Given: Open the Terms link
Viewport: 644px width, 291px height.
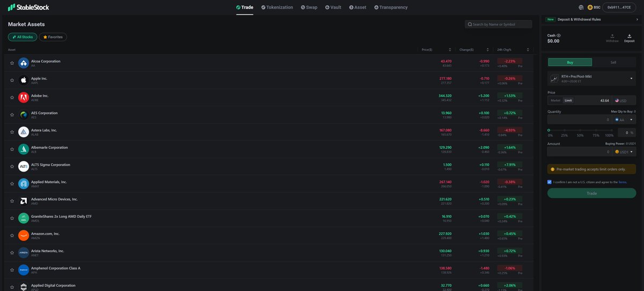Looking at the screenshot, I should pyautogui.click(x=622, y=182).
